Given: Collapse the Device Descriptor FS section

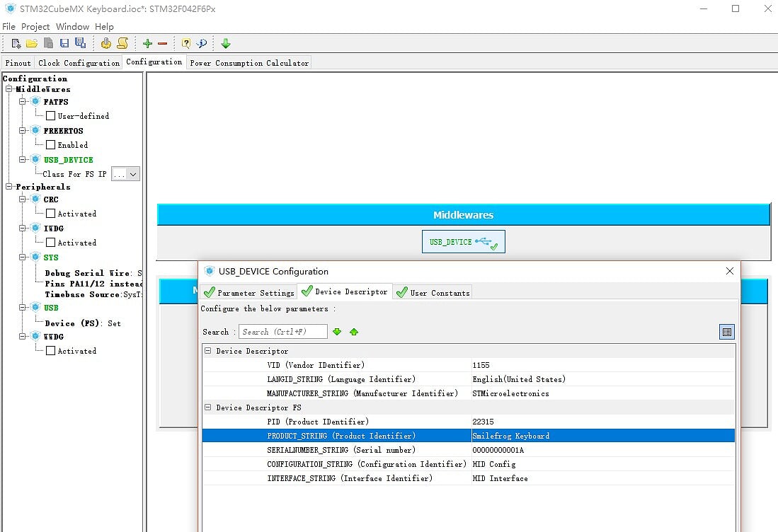Looking at the screenshot, I should pyautogui.click(x=208, y=407).
